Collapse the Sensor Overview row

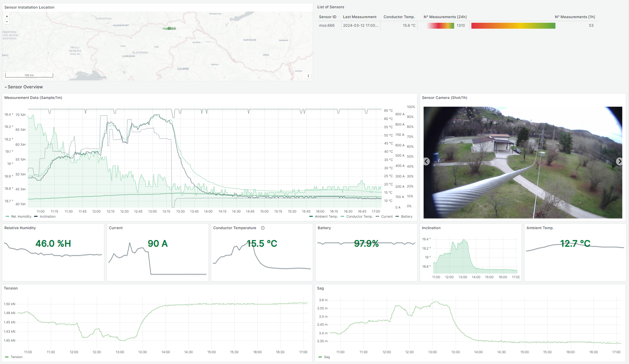click(x=23, y=87)
